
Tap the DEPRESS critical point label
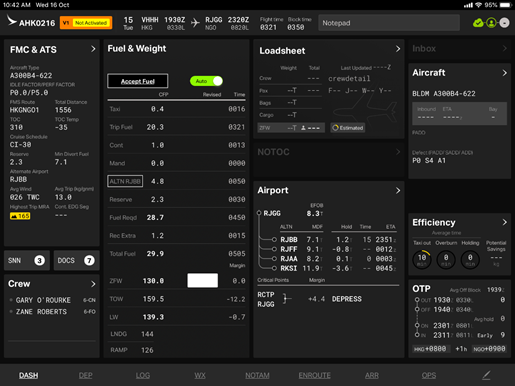pyautogui.click(x=347, y=299)
